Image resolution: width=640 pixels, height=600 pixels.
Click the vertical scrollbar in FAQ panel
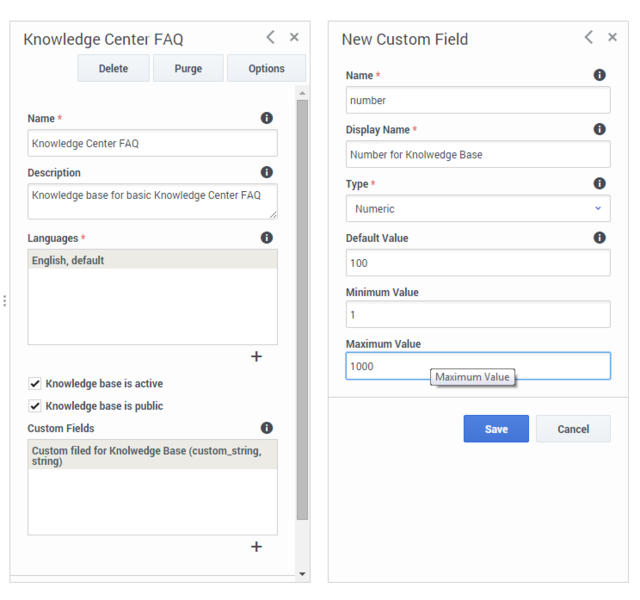[x=302, y=309]
